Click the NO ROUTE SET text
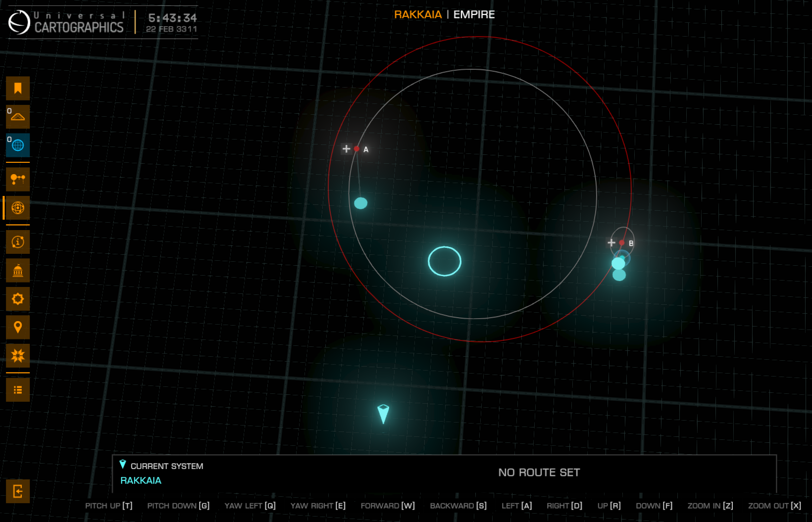This screenshot has height=522, width=812. coord(539,473)
